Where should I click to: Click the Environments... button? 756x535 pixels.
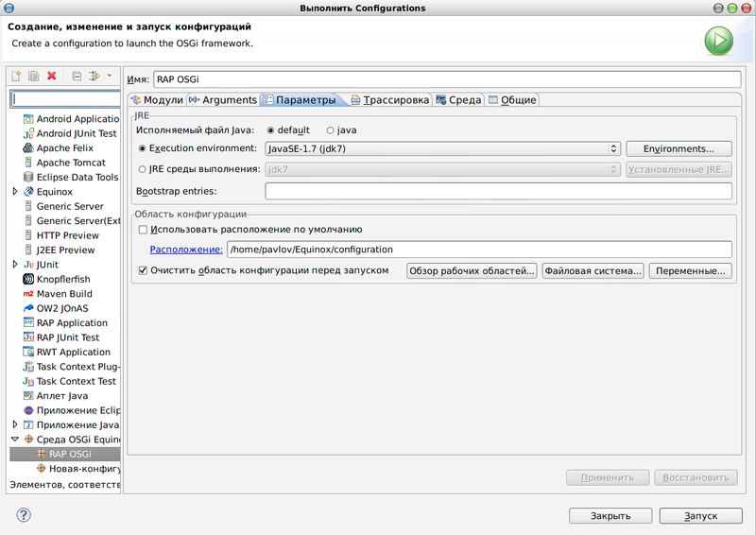point(679,148)
